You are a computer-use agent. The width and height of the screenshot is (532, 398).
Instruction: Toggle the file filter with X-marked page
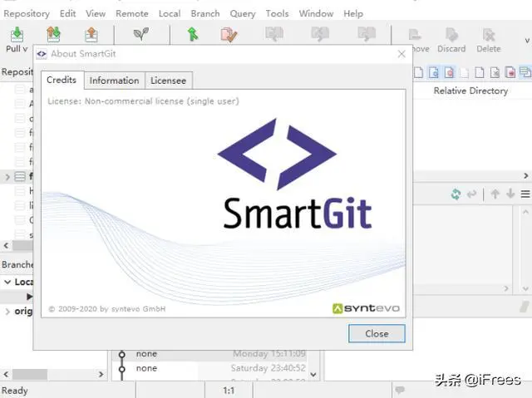pos(495,72)
